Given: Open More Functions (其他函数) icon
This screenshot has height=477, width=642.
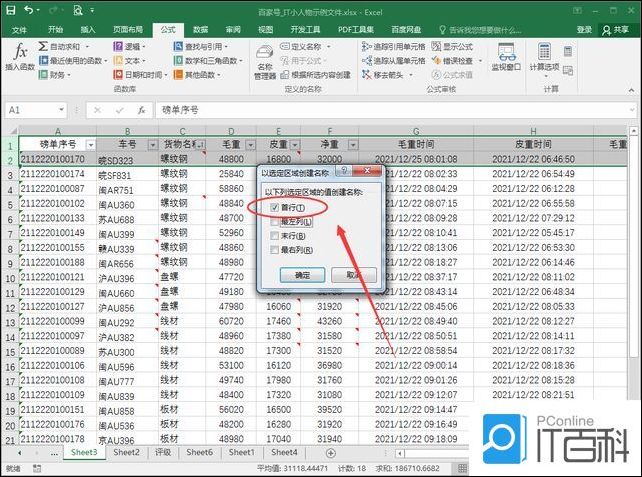Looking at the screenshot, I should pyautogui.click(x=178, y=75).
